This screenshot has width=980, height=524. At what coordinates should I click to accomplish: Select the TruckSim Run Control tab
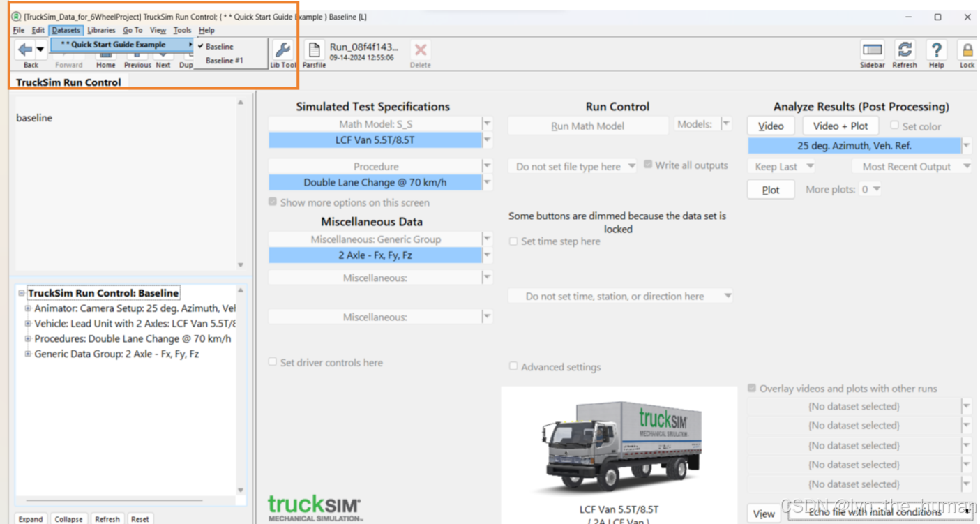(x=68, y=82)
